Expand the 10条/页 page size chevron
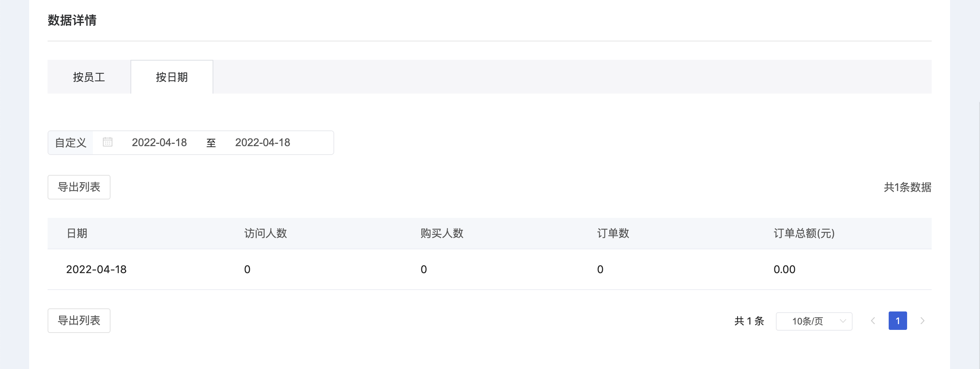 coord(843,321)
